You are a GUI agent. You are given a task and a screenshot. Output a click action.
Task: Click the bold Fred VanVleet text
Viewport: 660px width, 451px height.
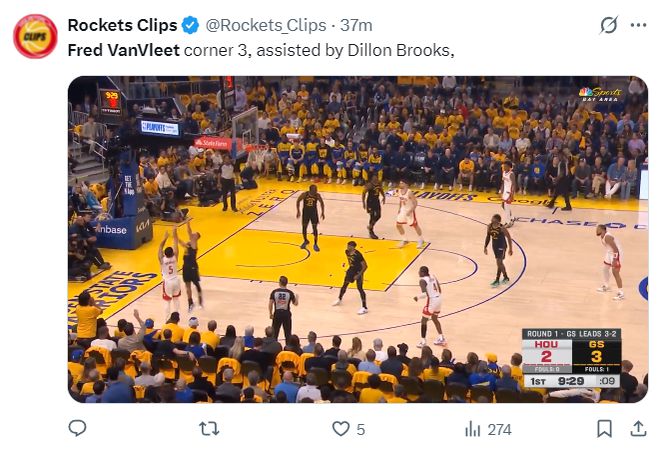123,49
